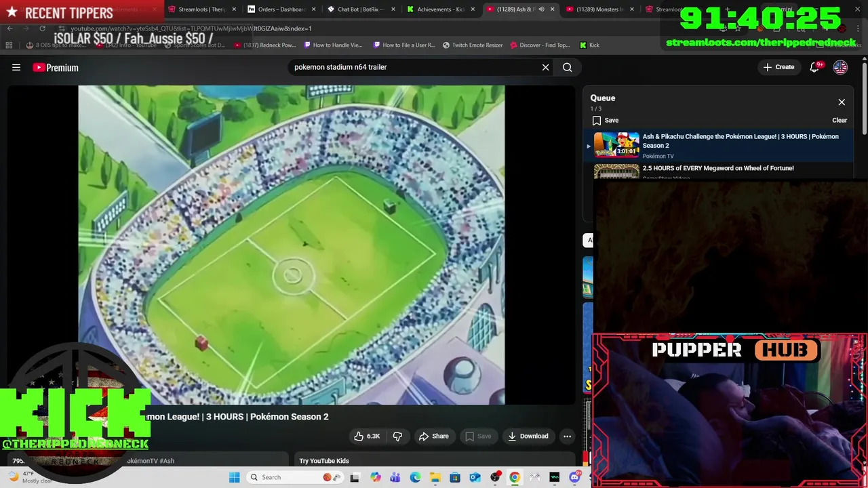Dislike the video with thumbs down

(398, 436)
